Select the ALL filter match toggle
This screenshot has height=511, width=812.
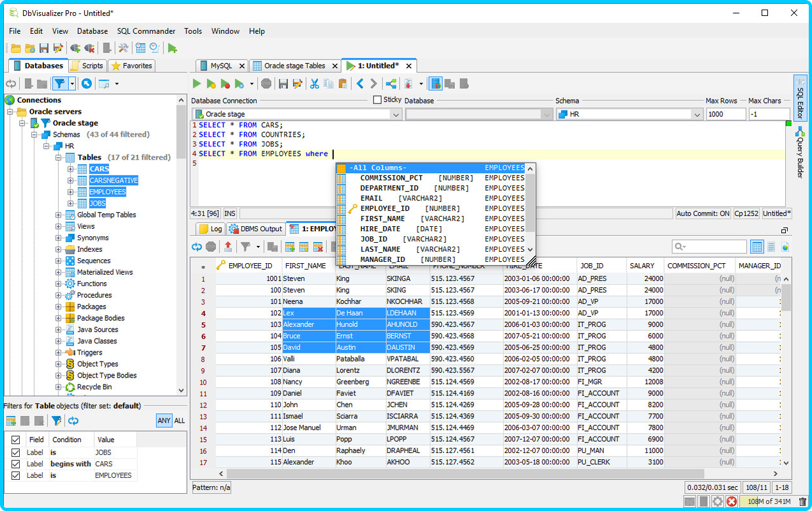click(179, 420)
